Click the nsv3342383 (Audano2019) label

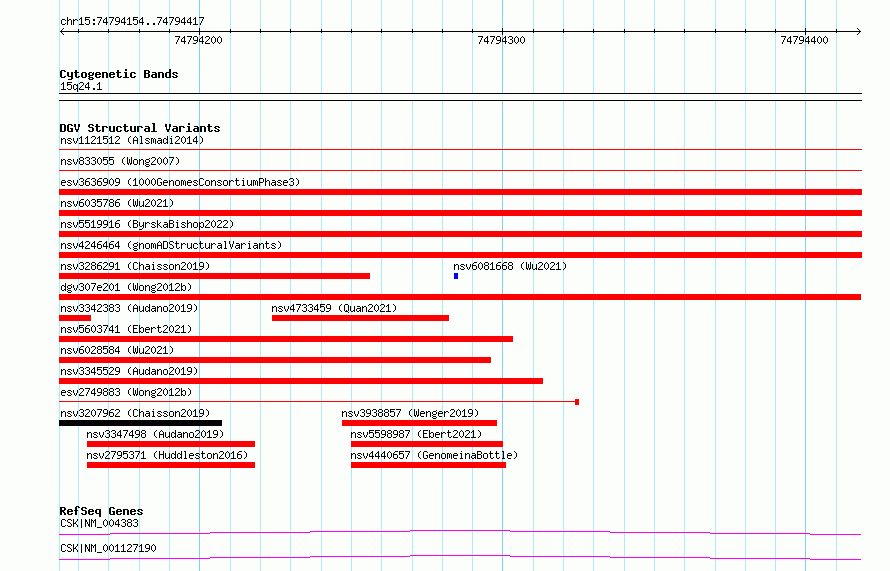tap(129, 308)
